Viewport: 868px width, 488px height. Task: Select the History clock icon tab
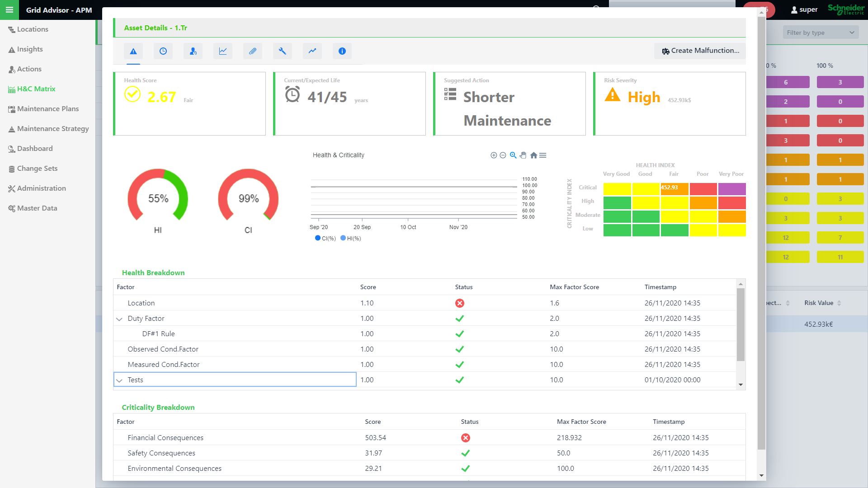163,51
